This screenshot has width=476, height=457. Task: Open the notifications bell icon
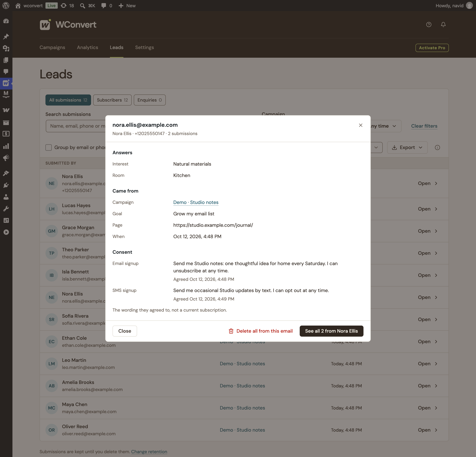(443, 25)
